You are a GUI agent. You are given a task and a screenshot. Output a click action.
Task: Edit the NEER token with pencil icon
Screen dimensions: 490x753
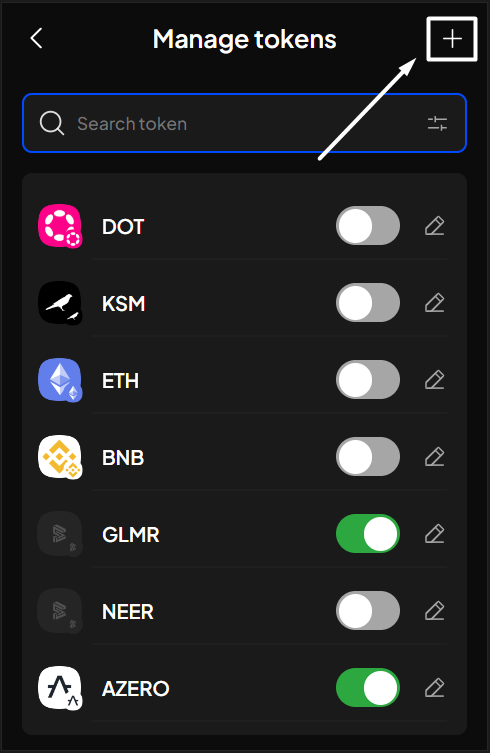[435, 611]
